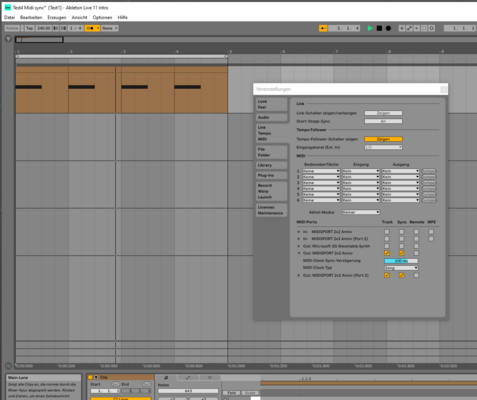Click the phase nudge down icon
The width and height of the screenshot is (477, 400).
(x=56, y=28)
